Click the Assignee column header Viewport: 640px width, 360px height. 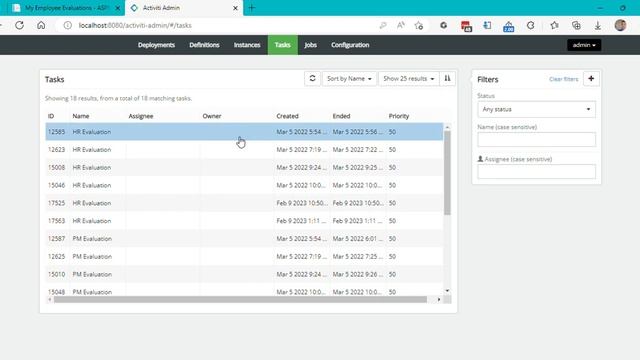[x=141, y=116]
